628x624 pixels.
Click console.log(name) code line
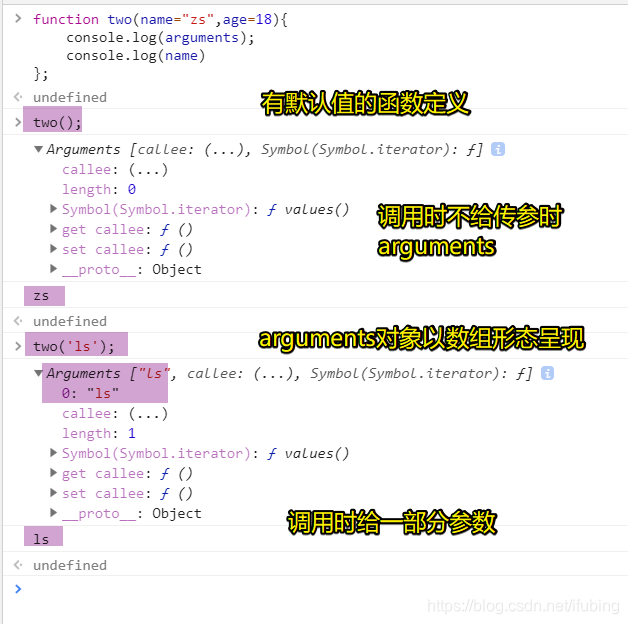[x=135, y=56]
